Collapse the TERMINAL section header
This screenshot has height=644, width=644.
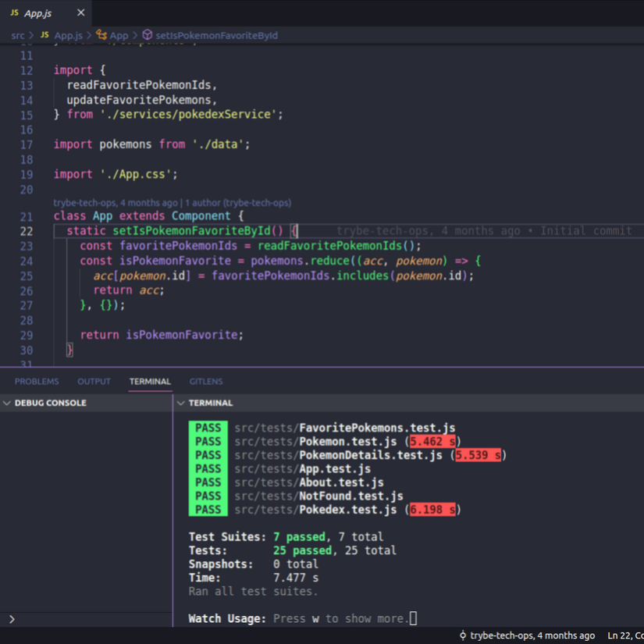click(181, 404)
